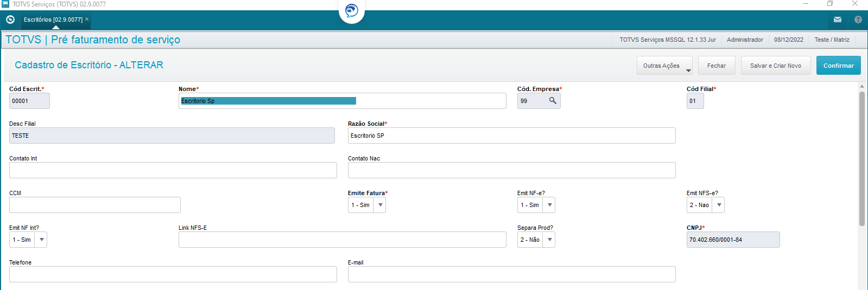This screenshot has height=290, width=868.
Task: Click the Cód Filial field 01
Action: pyautogui.click(x=695, y=101)
